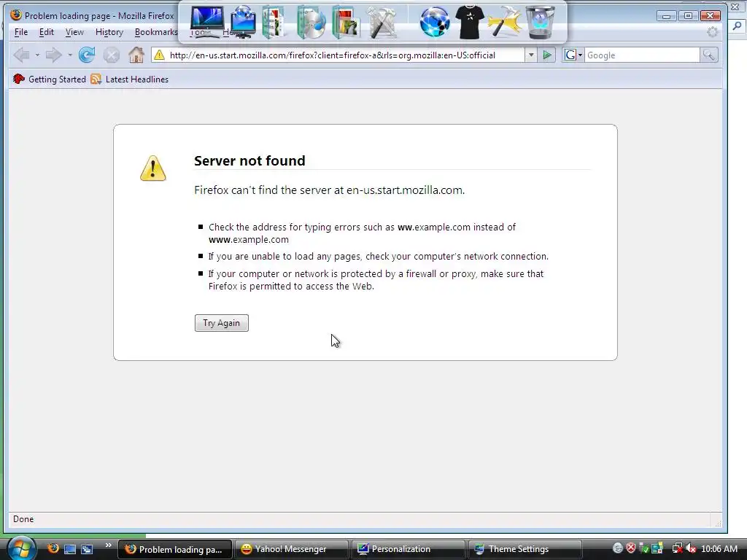Viewport: 747px width, 560px height.
Task: Click the Try Again button
Action: point(222,323)
